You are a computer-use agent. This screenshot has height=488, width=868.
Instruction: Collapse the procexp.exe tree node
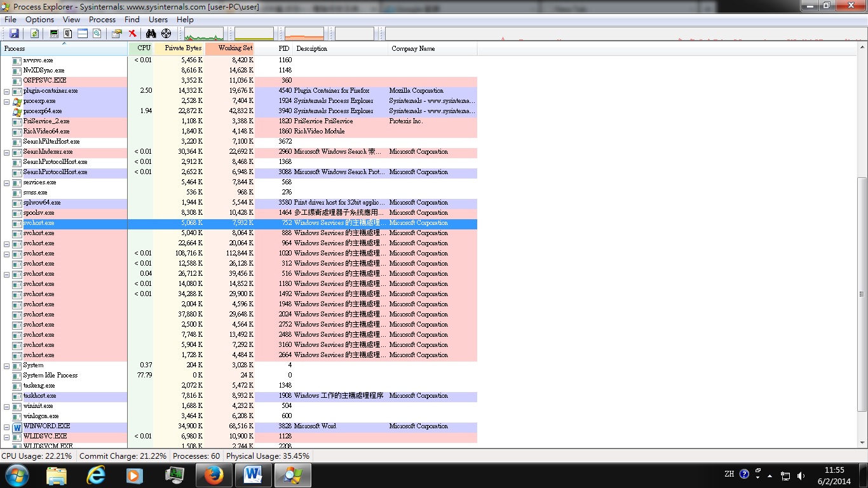tap(6, 101)
